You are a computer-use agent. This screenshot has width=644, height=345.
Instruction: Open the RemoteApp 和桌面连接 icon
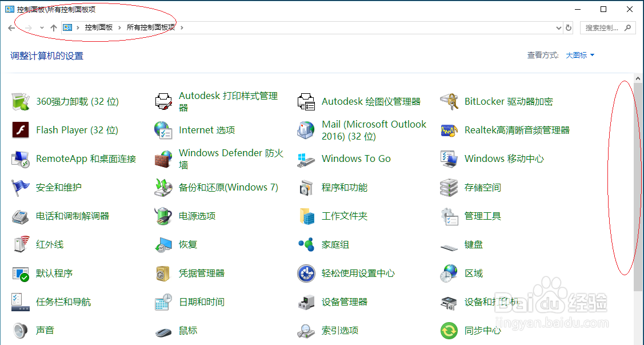[21, 158]
